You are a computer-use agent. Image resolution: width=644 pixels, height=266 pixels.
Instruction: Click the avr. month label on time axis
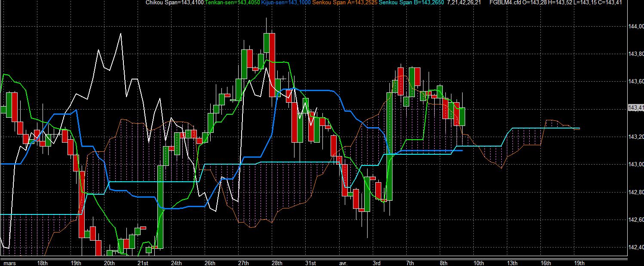[343, 263]
